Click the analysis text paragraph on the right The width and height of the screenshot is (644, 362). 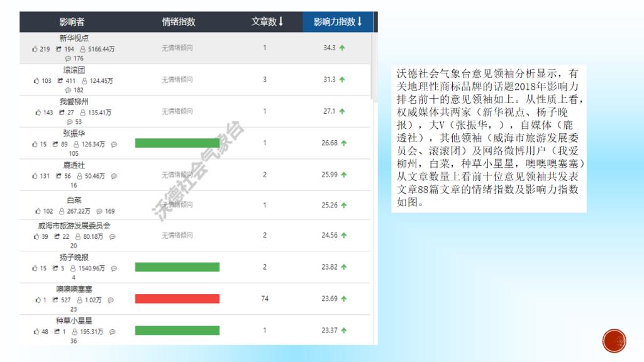[488, 138]
